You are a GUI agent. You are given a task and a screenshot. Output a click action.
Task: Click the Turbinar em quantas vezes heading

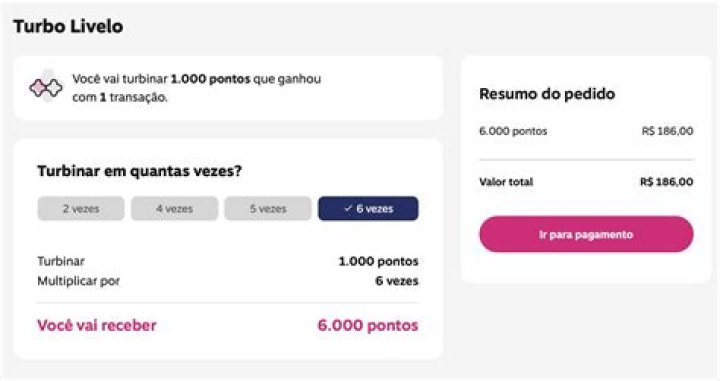point(139,171)
